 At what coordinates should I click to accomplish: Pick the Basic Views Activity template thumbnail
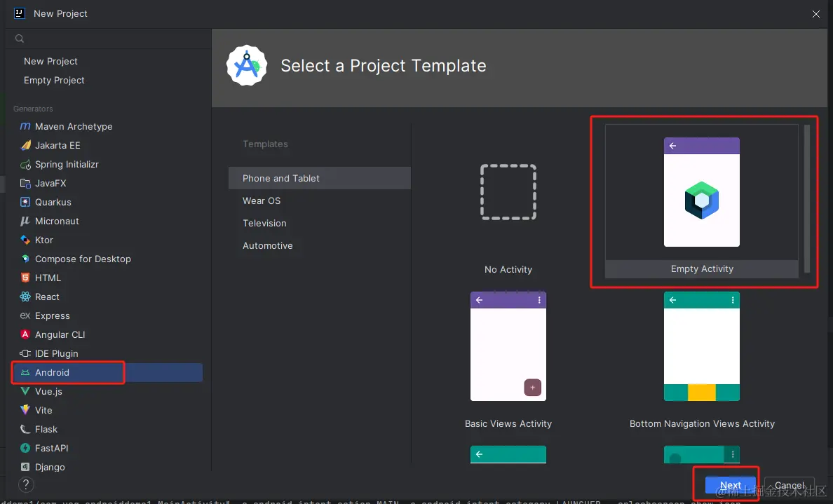pos(508,346)
